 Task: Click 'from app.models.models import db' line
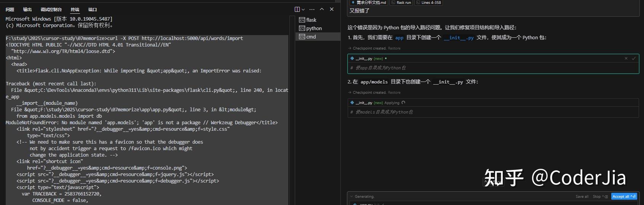point(59,116)
